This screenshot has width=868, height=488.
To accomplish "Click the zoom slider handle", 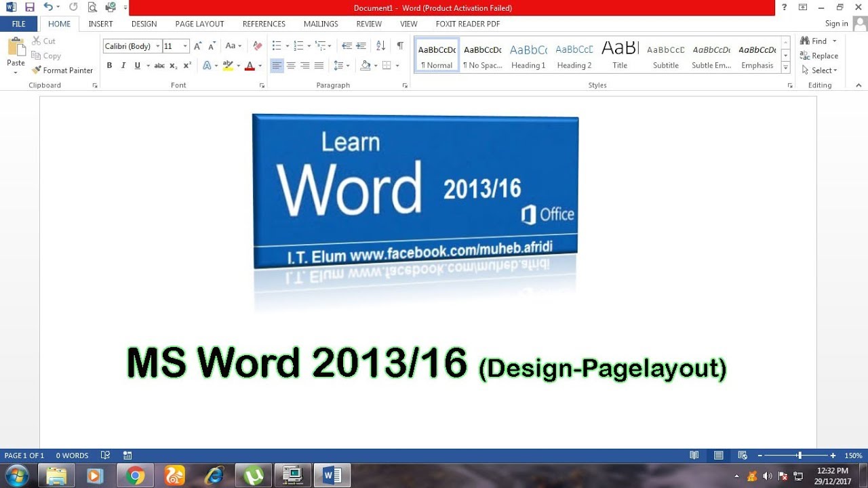I will (x=800, y=455).
